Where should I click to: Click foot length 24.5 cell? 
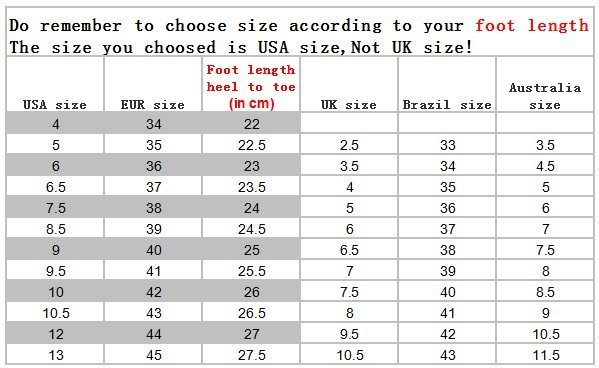click(252, 229)
